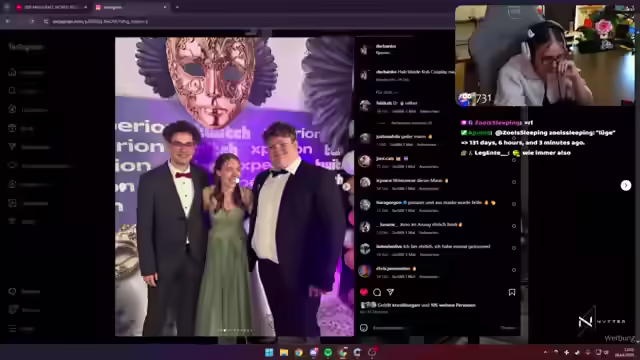
Task: Open Spotify from the taskbar
Action: point(328,352)
